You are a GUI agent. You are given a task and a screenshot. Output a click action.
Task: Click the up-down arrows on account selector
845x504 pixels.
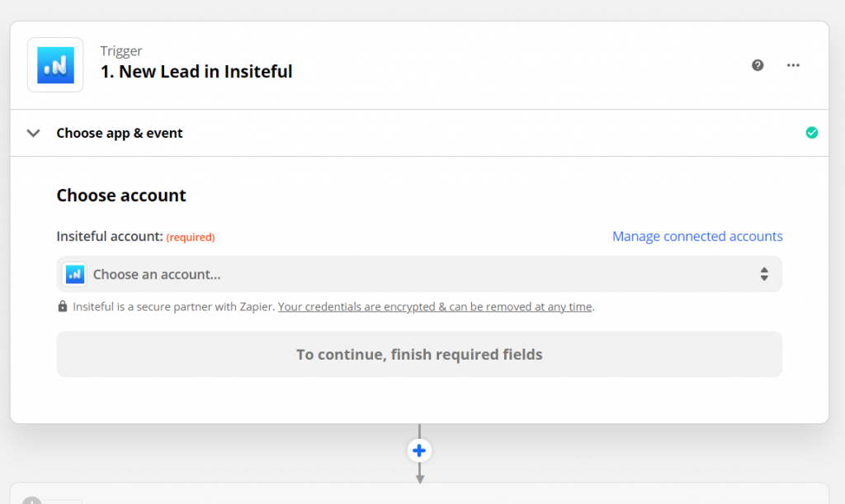(764, 274)
